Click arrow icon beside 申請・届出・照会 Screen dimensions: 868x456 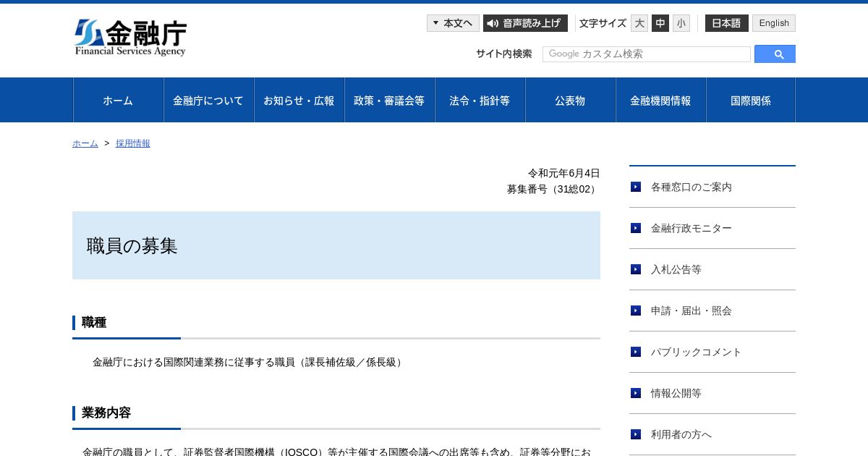click(636, 311)
